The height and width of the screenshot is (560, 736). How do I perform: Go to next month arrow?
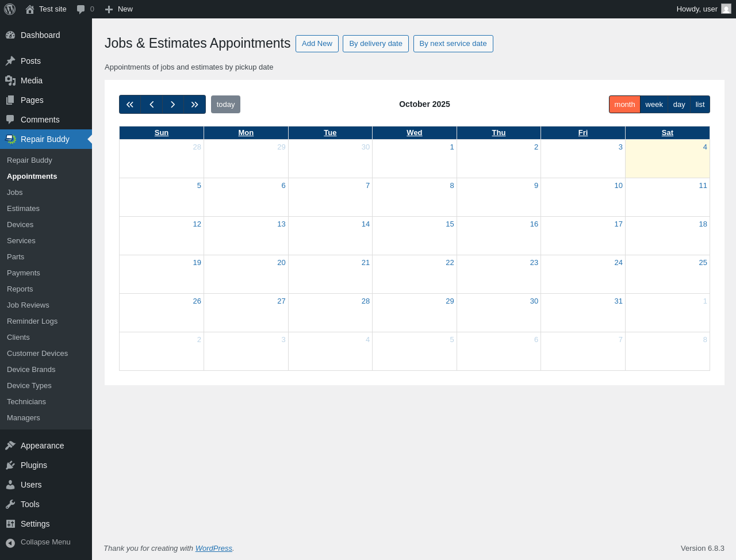pyautogui.click(x=173, y=105)
